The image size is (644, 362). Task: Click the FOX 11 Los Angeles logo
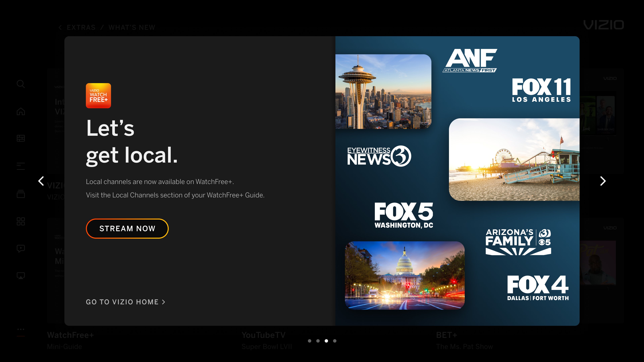(x=541, y=90)
